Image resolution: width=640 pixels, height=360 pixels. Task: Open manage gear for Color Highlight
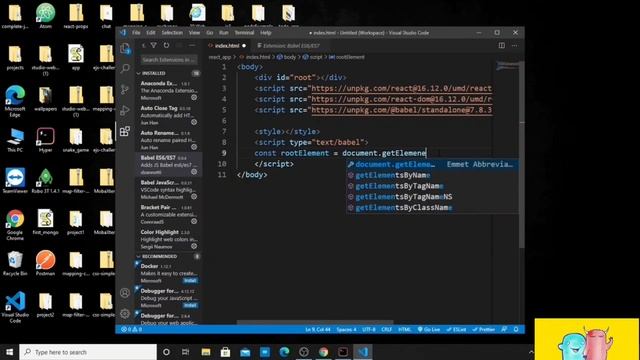coord(194,246)
